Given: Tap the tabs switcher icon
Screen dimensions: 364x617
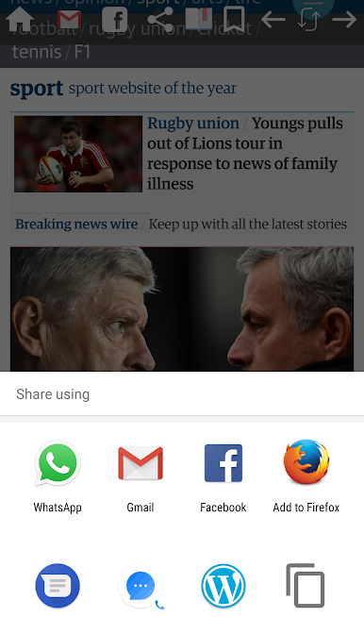Looking at the screenshot, I should click(x=309, y=19).
